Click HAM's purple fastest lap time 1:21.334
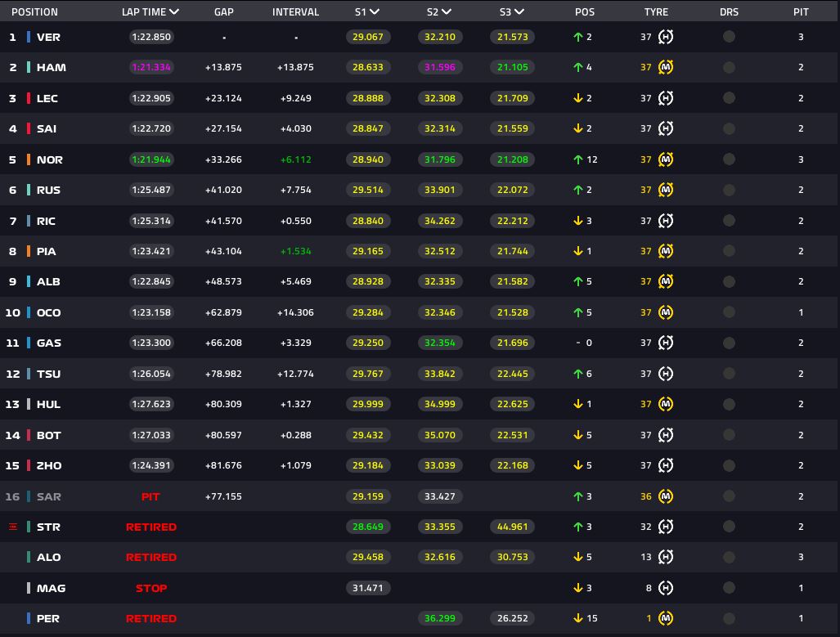 [x=150, y=67]
